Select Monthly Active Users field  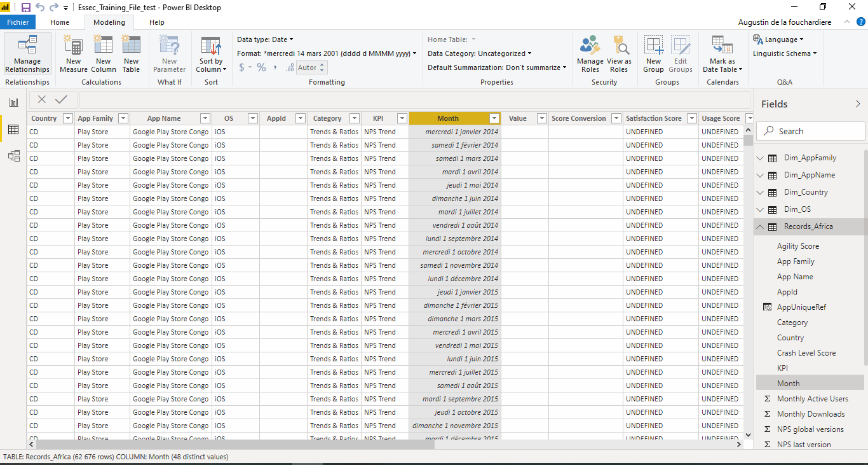(x=812, y=399)
